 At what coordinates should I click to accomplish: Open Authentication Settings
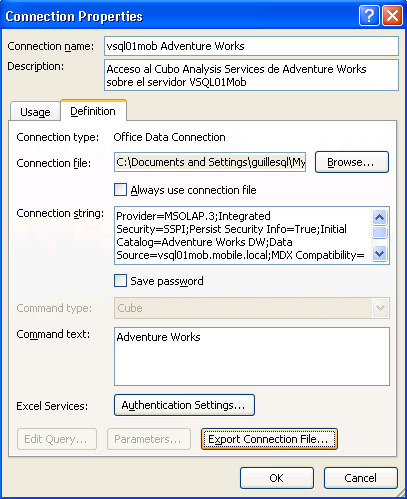(x=184, y=405)
